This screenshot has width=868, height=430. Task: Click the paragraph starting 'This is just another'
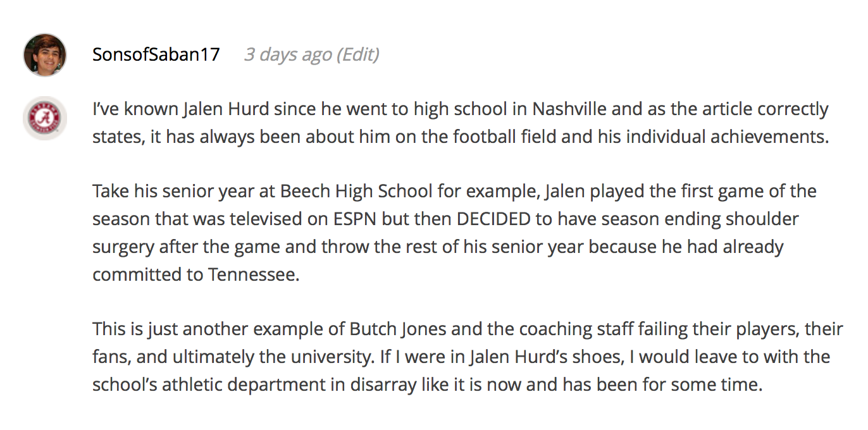click(468, 357)
